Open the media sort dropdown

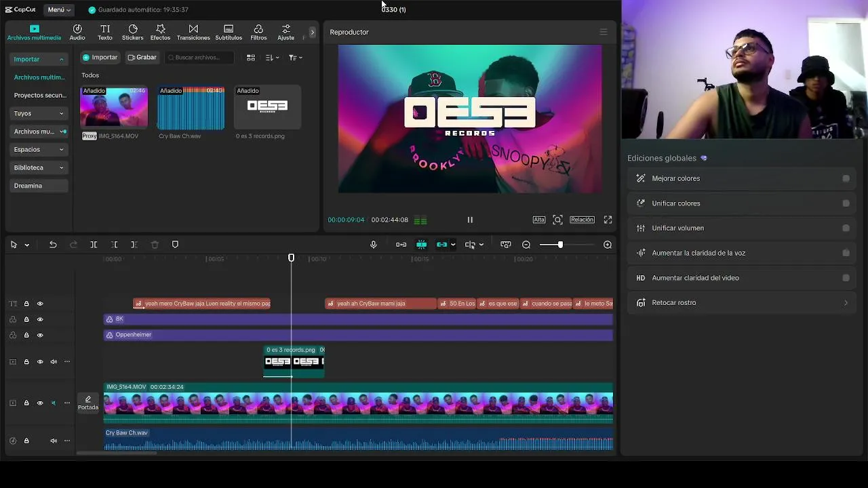coord(272,58)
